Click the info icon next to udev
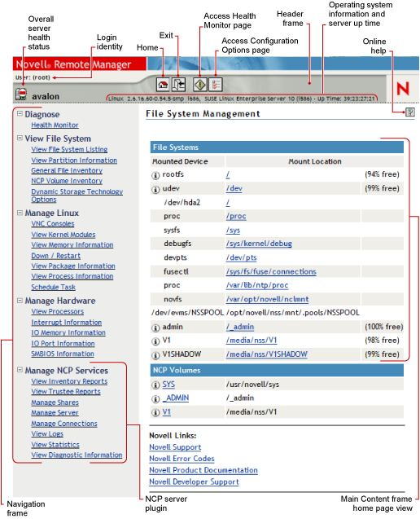 (155, 189)
